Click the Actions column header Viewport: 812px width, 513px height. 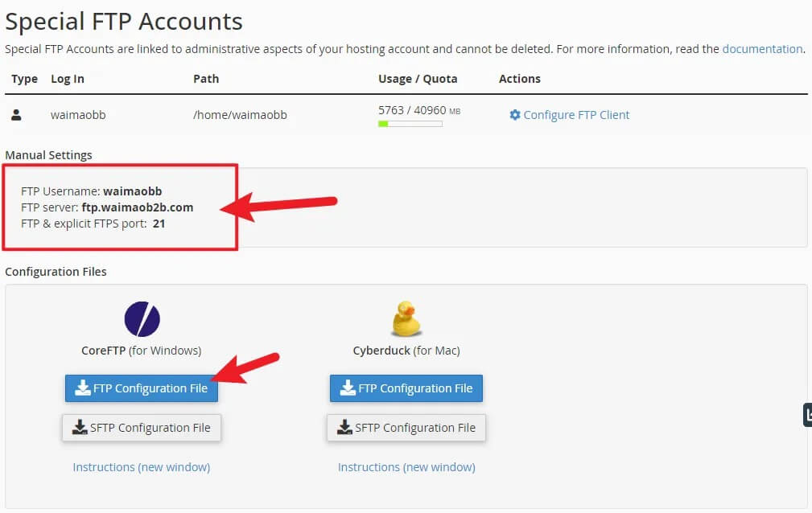(519, 79)
